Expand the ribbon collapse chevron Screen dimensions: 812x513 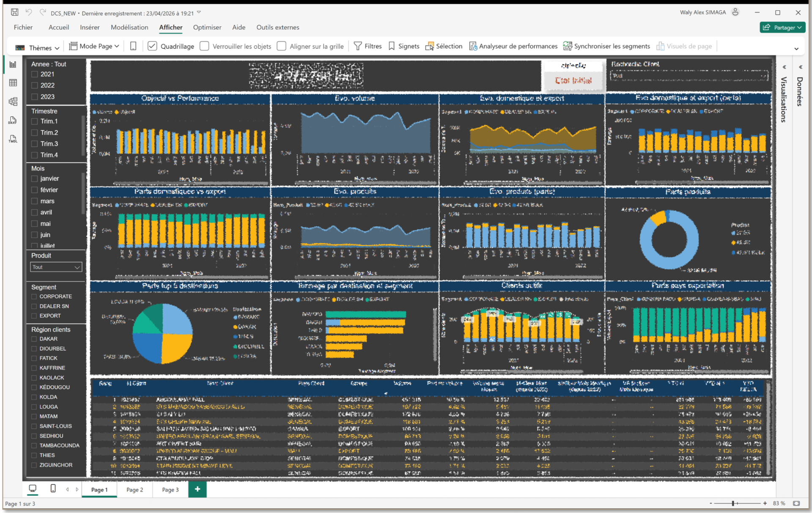point(796,49)
